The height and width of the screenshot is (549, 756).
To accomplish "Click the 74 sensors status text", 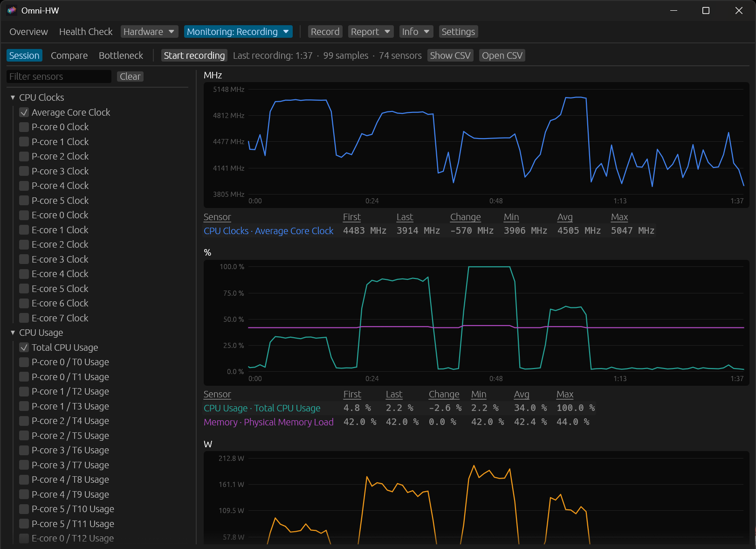I will point(400,56).
